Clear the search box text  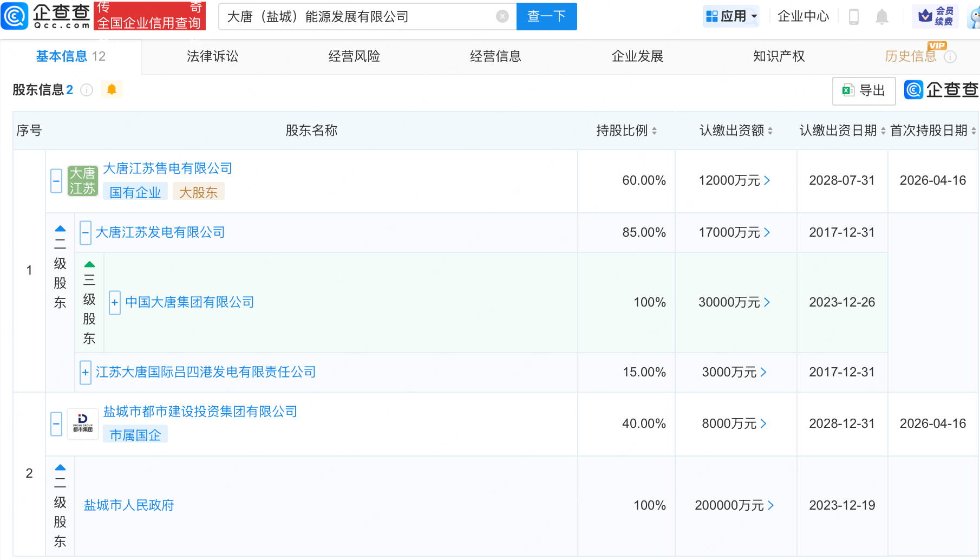[502, 17]
